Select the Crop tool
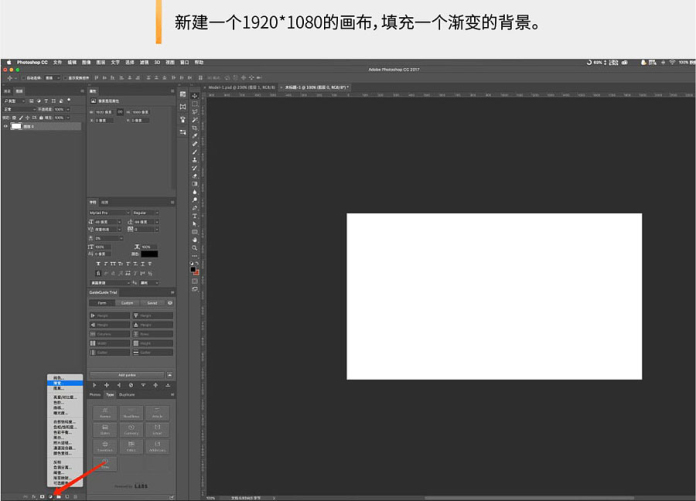 click(195, 128)
